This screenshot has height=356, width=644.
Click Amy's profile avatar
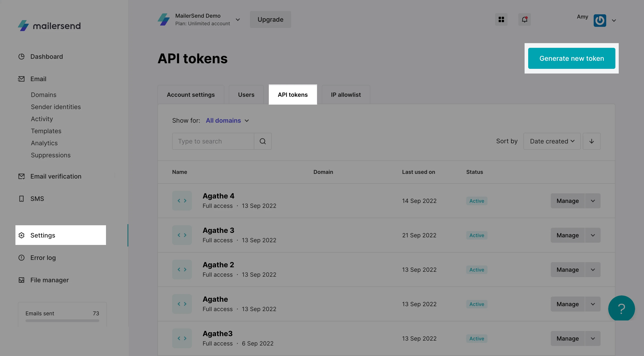tap(600, 21)
